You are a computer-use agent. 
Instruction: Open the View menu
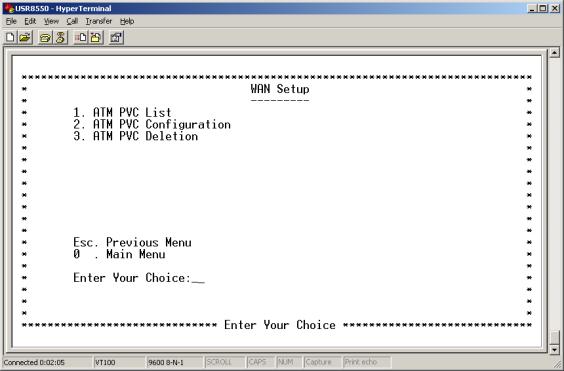(x=51, y=21)
